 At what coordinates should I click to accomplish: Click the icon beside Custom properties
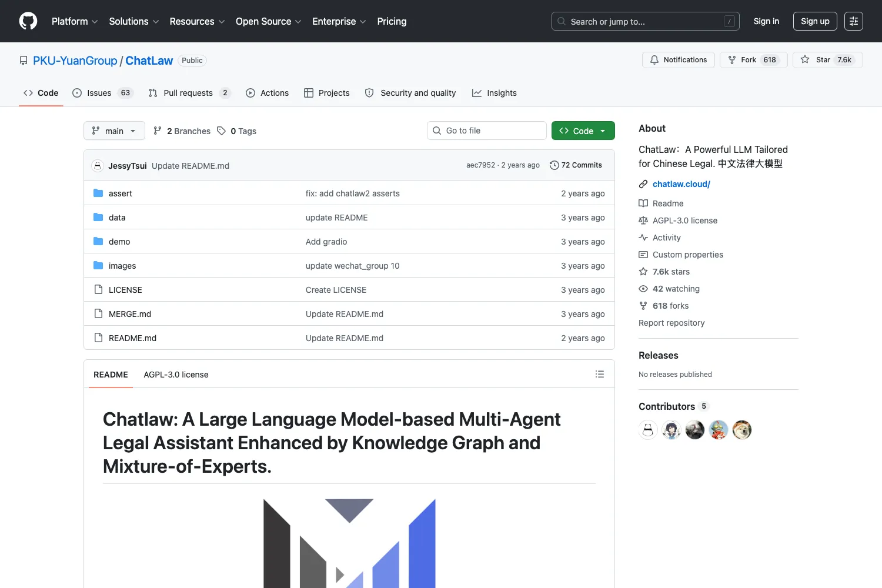pyautogui.click(x=643, y=255)
